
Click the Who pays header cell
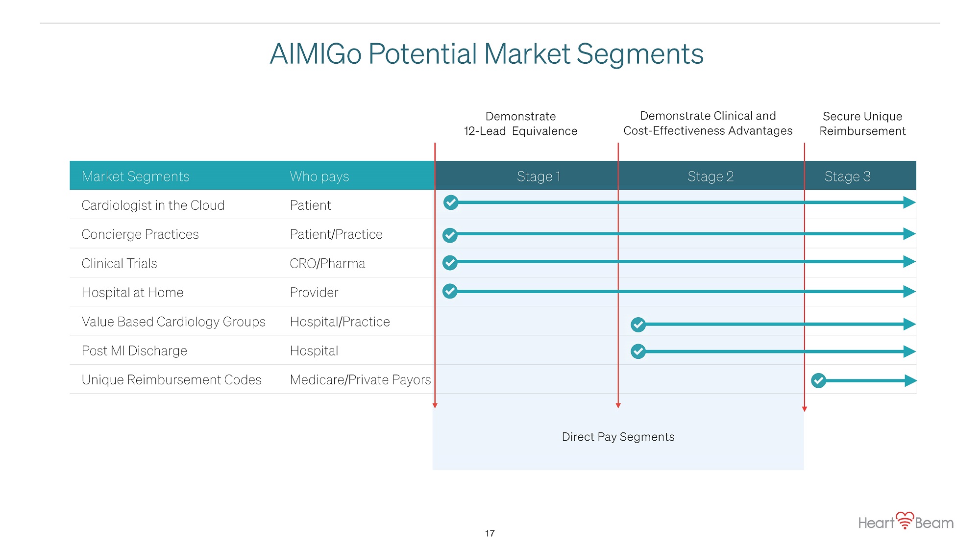[319, 176]
